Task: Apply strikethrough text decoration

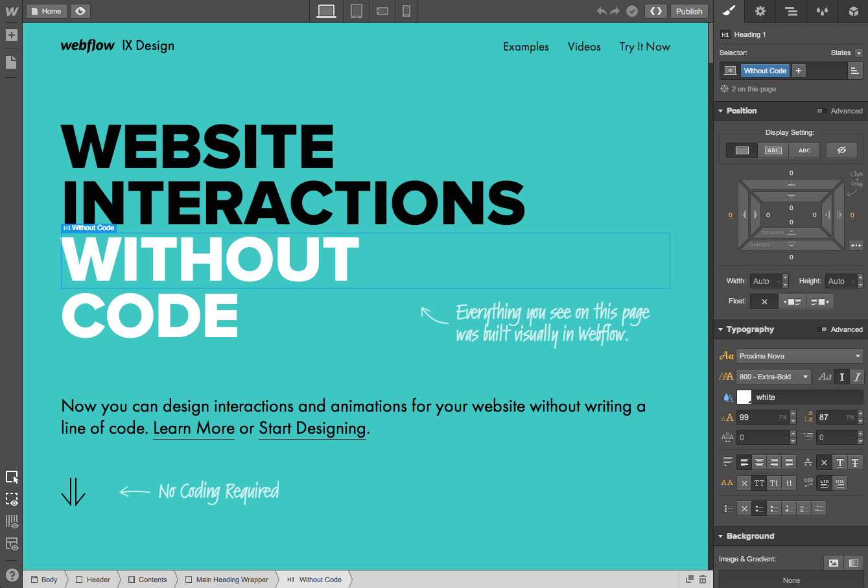Action: pos(855,462)
